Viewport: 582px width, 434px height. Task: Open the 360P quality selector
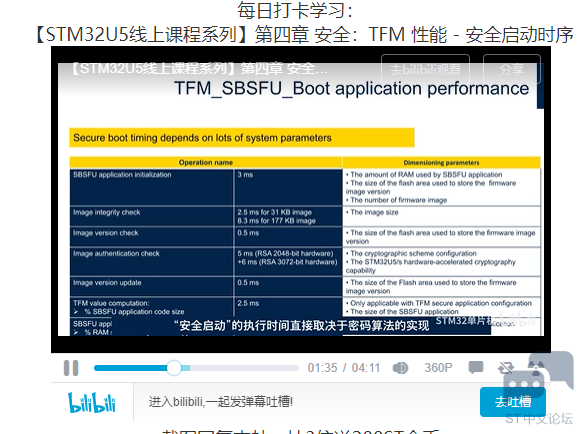coord(438,368)
